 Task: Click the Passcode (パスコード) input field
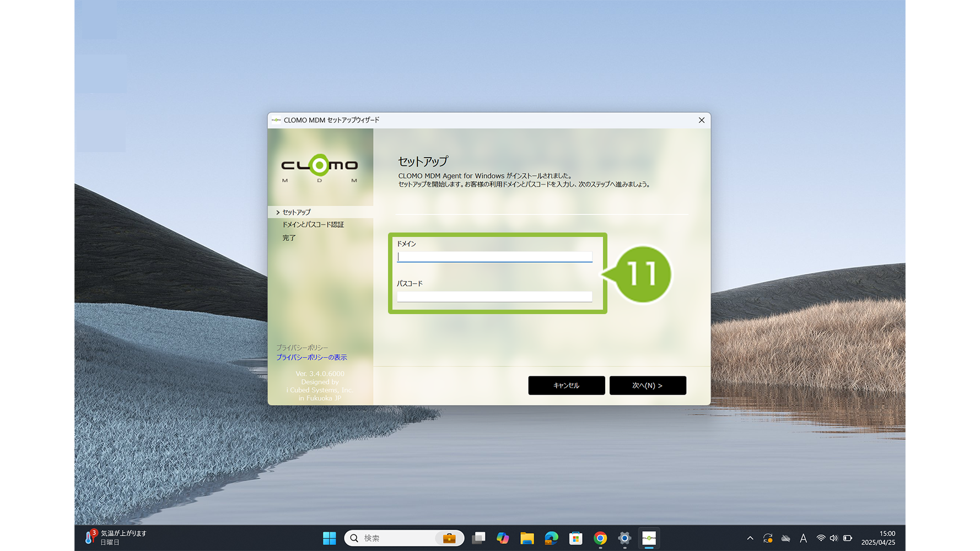pyautogui.click(x=494, y=296)
